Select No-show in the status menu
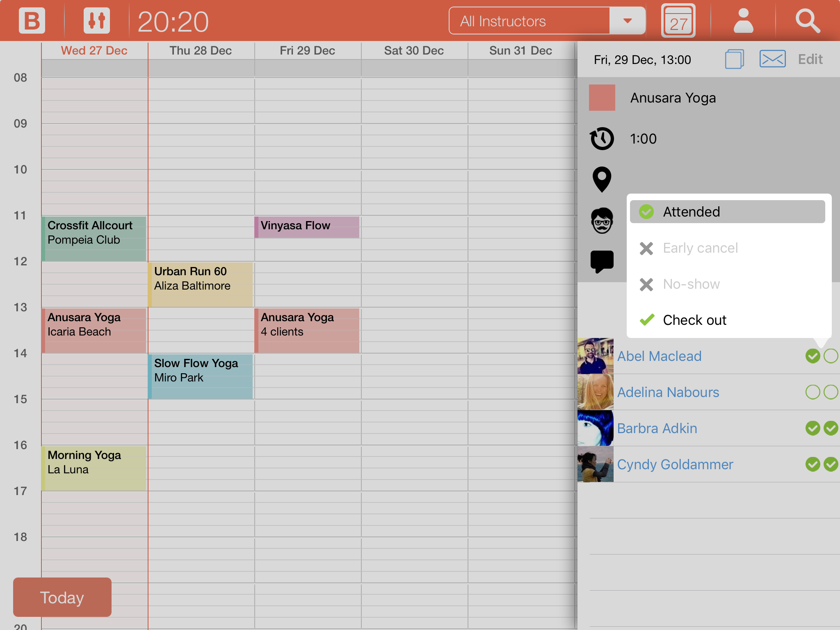This screenshot has width=840, height=630. (x=691, y=284)
